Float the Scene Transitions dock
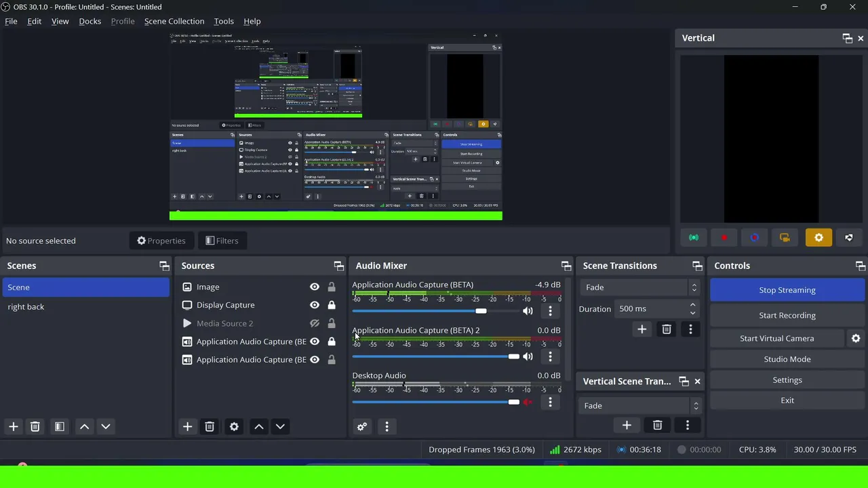This screenshot has width=868, height=488. point(697,266)
